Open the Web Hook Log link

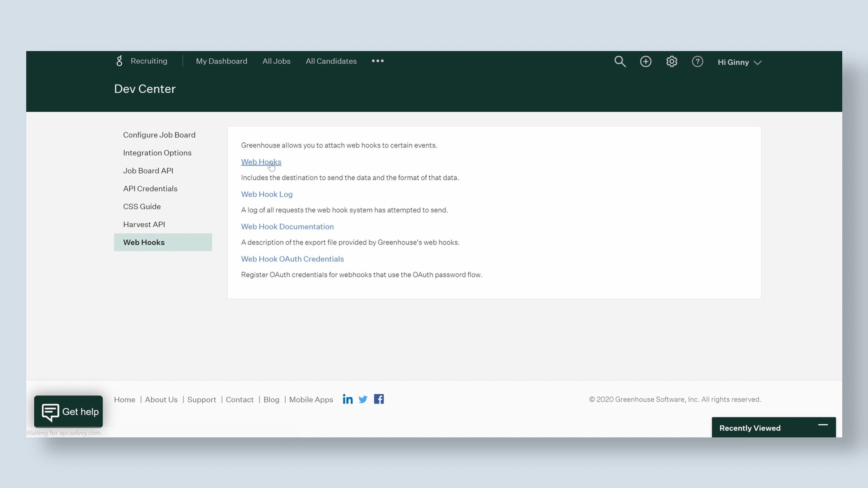point(267,194)
